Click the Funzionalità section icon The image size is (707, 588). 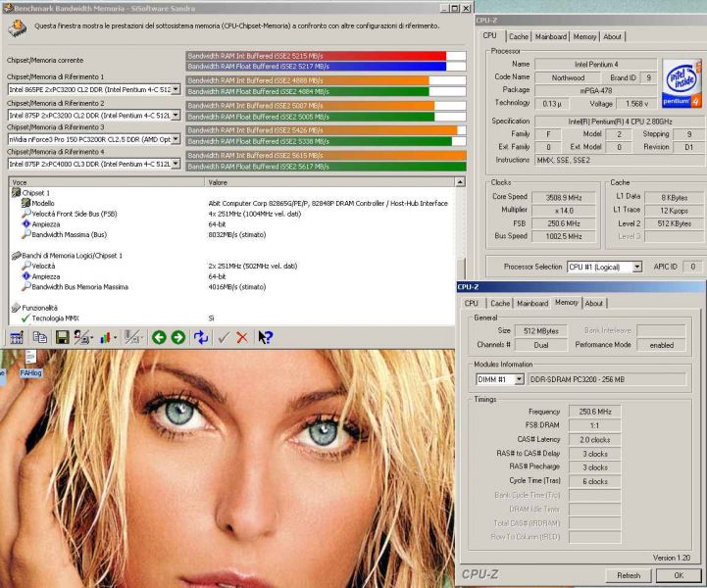(x=17, y=308)
